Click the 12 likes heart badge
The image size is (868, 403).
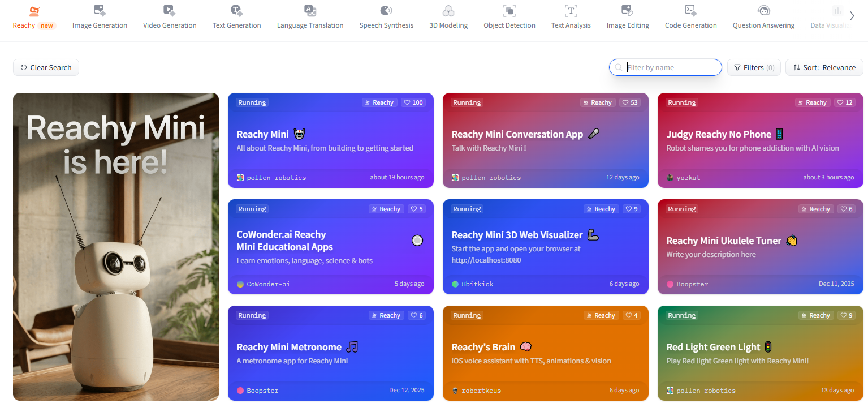point(844,102)
